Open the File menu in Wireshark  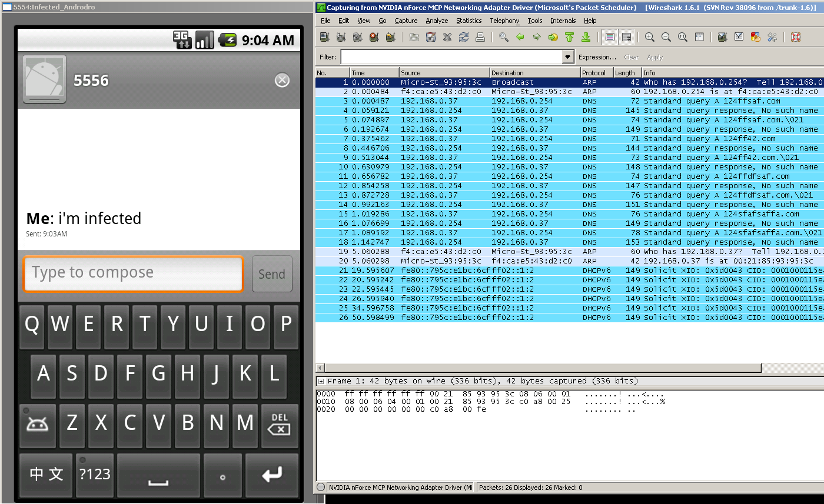pyautogui.click(x=325, y=21)
